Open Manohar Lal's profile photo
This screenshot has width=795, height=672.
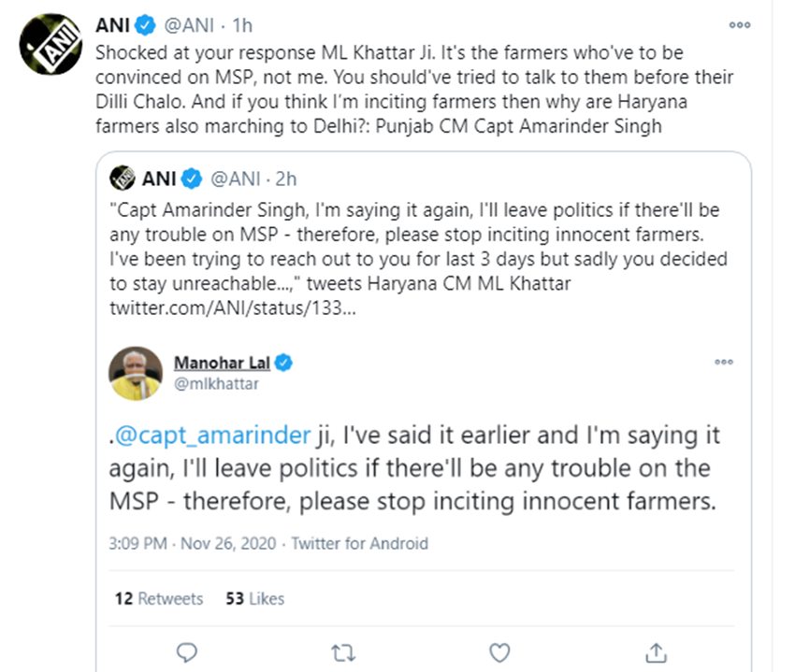136,373
